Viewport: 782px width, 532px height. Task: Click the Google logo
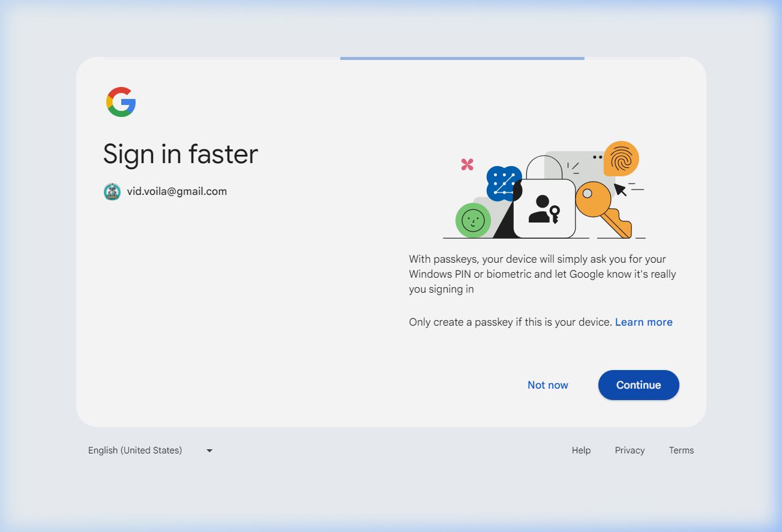pos(121,102)
